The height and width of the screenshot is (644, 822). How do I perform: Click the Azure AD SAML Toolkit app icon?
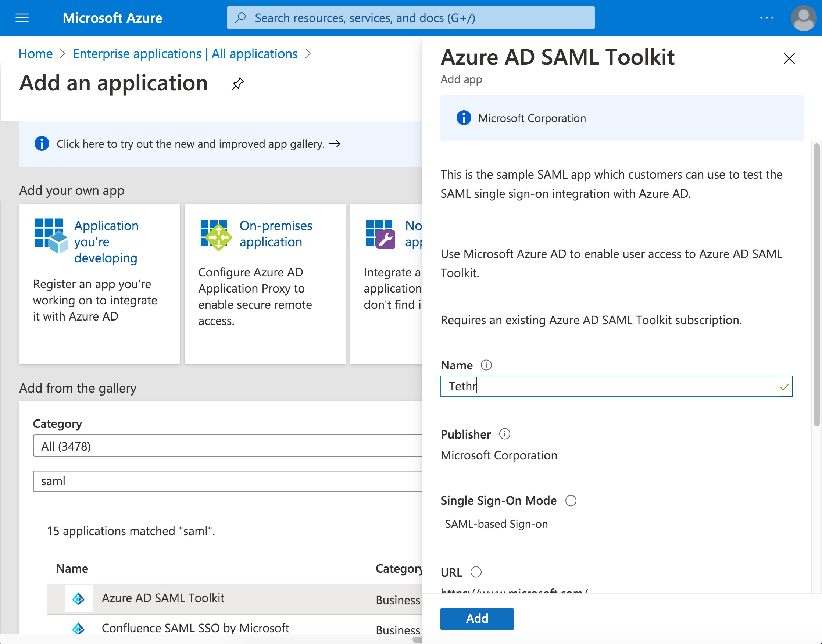(x=79, y=598)
